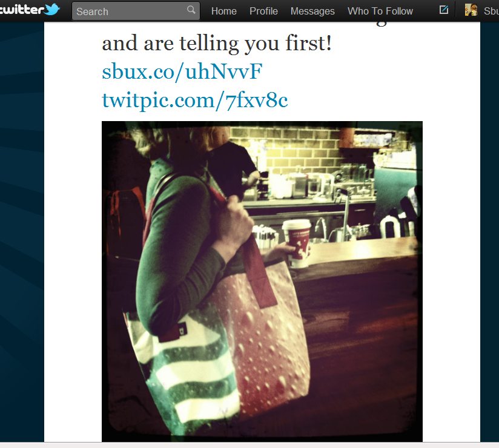Open the twitpic.com/7fxv8c link

click(x=195, y=100)
